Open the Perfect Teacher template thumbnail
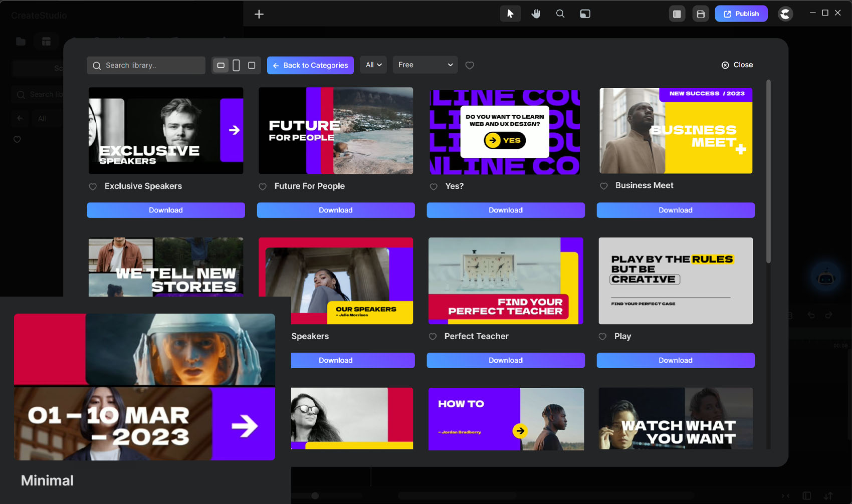Viewport: 852px width, 504px height. click(x=506, y=281)
